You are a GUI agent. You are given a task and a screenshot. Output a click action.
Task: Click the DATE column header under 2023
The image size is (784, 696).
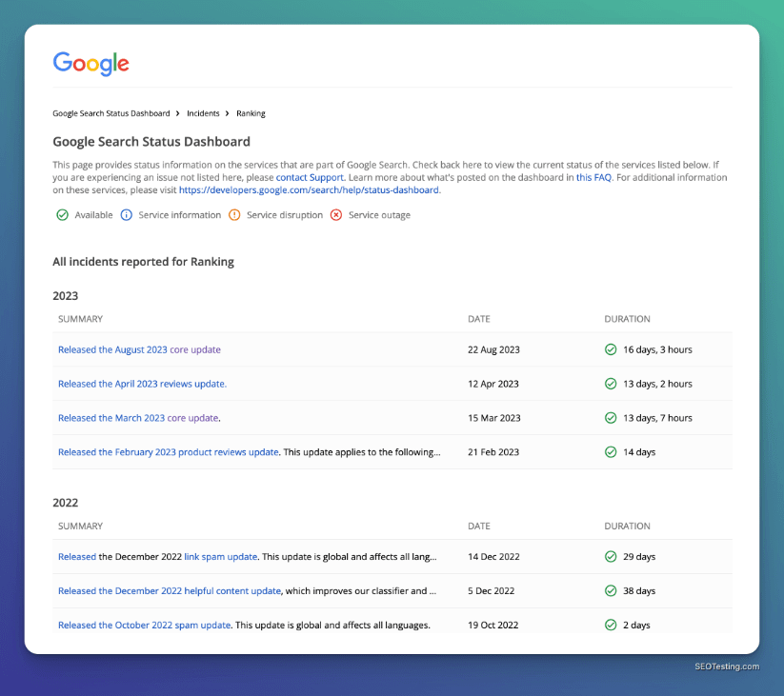479,319
